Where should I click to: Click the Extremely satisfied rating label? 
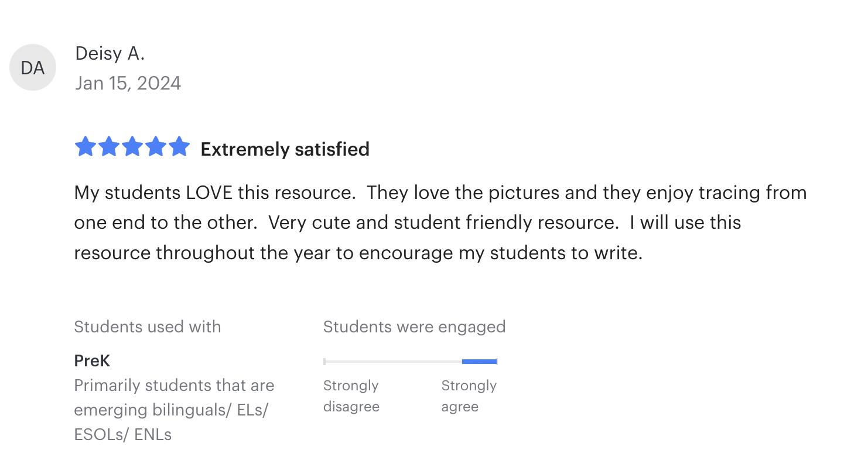(x=285, y=149)
